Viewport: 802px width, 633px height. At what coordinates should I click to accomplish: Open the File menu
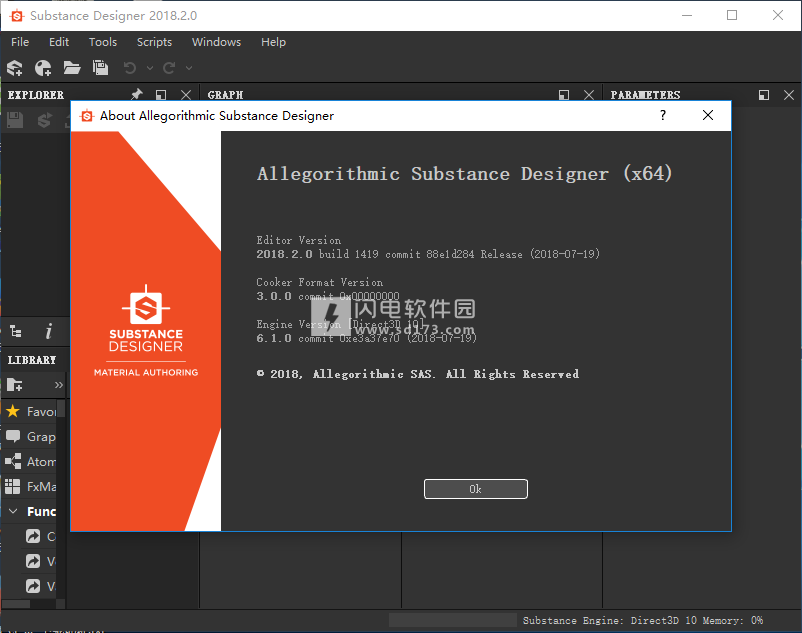click(x=20, y=42)
